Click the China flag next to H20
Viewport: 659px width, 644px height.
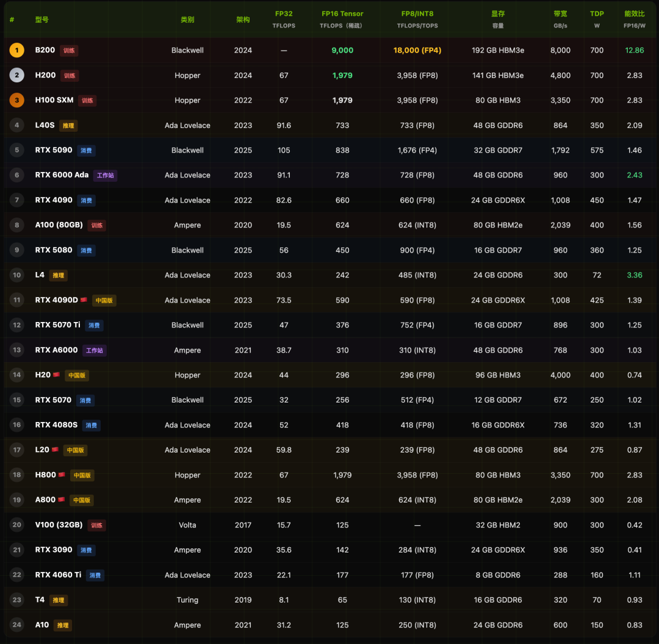coord(56,374)
